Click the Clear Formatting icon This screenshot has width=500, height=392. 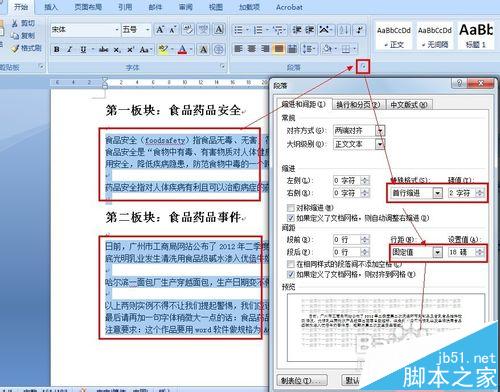click(x=188, y=30)
